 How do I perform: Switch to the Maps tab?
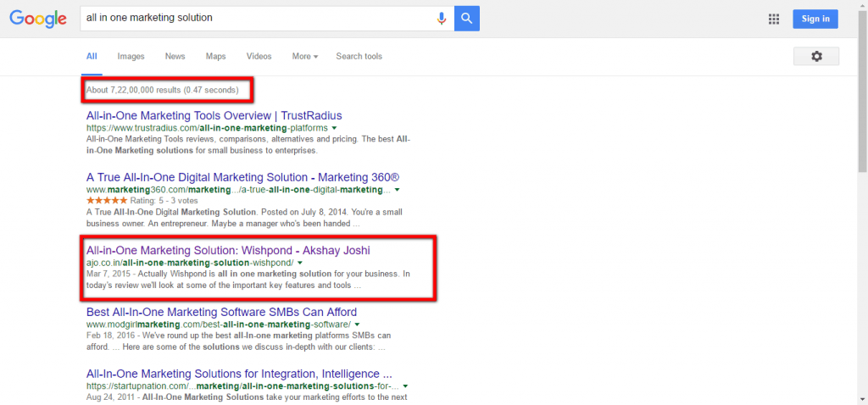pyautogui.click(x=215, y=57)
